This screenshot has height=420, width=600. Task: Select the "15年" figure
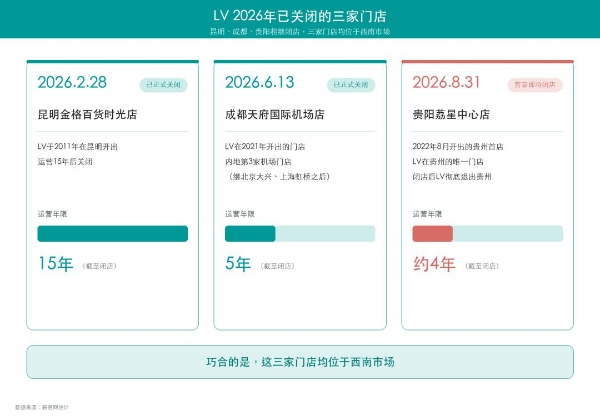coord(55,264)
